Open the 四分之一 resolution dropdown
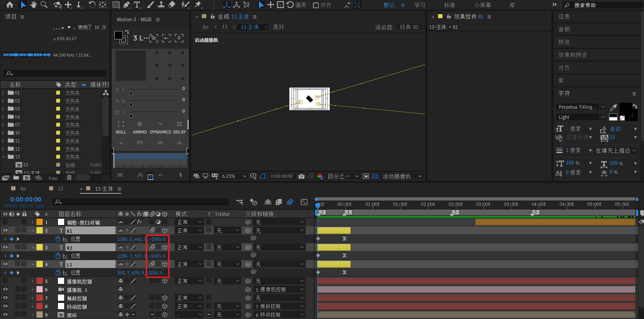Image resolution: width=644 pixels, height=319 pixels. tap(343, 176)
